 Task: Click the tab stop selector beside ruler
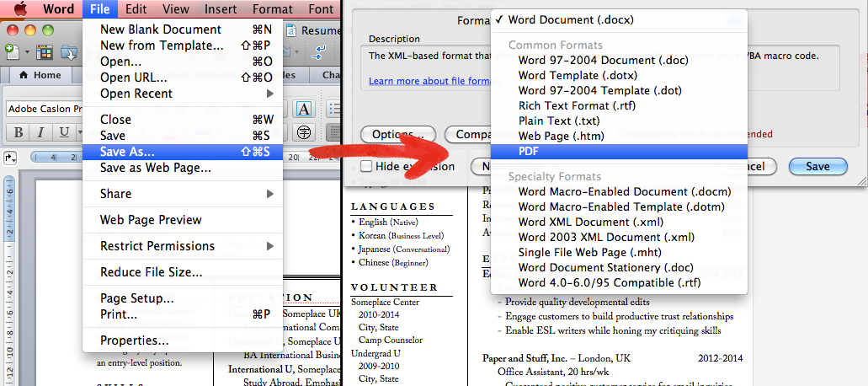coord(10,158)
